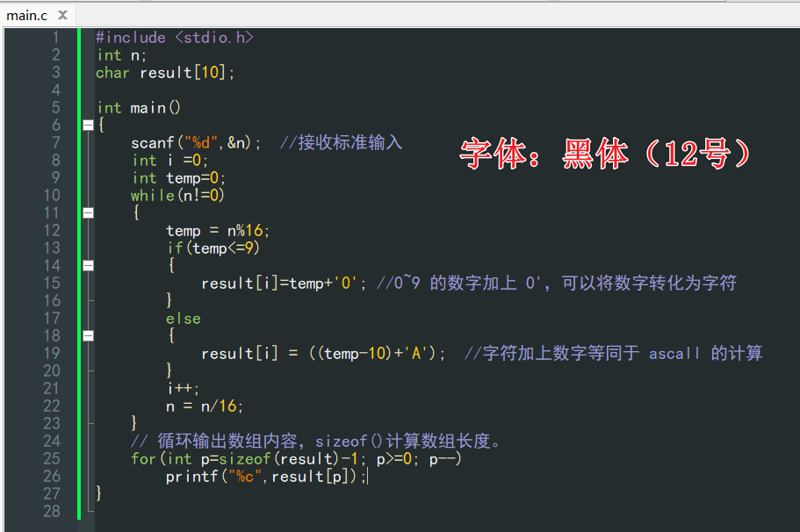Image resolution: width=800 pixels, height=532 pixels.
Task: Click on 'int temp=0;' line
Action: point(178,178)
